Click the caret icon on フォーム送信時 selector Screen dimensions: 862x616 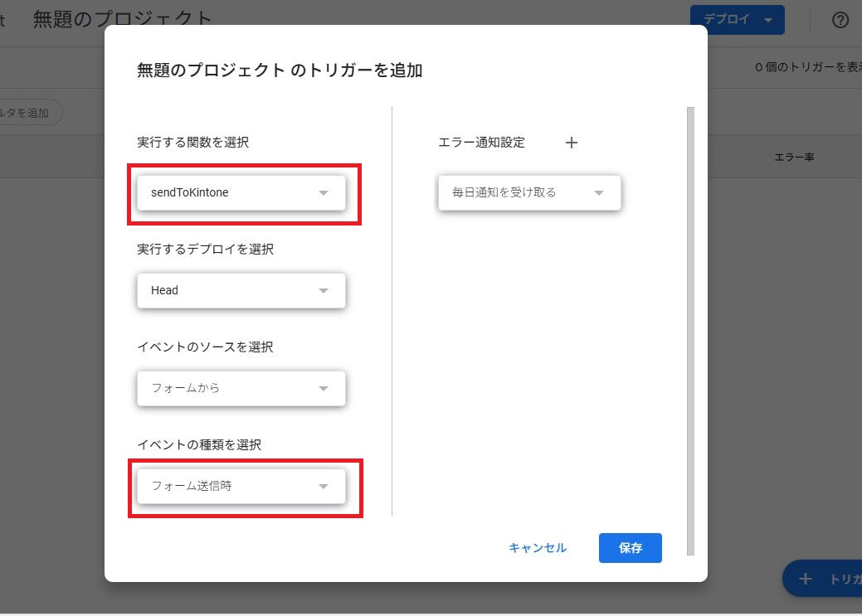(x=324, y=487)
